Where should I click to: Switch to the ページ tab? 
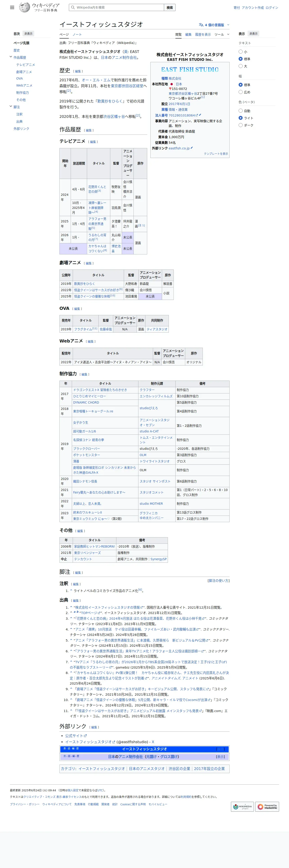(x=64, y=34)
